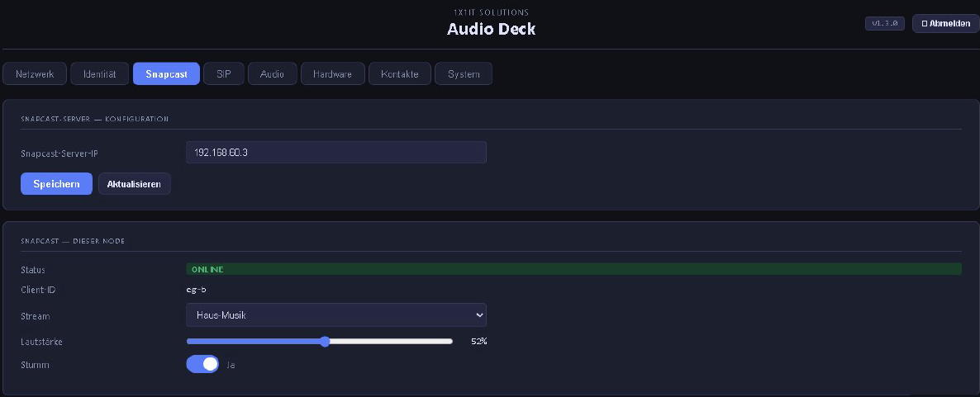
Task: Click the 52% volume value
Action: point(478,342)
